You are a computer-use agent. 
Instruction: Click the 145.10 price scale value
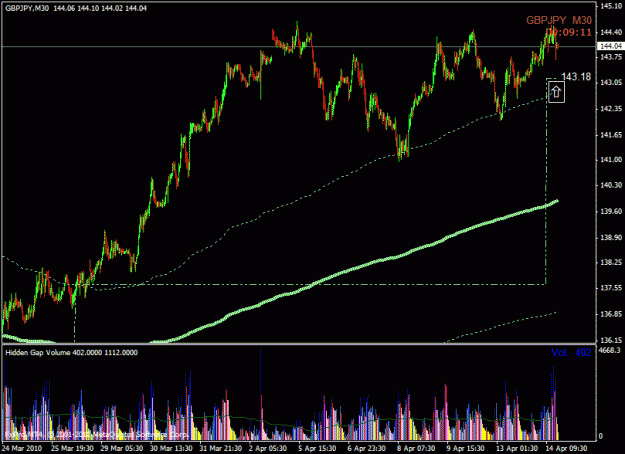coord(611,6)
